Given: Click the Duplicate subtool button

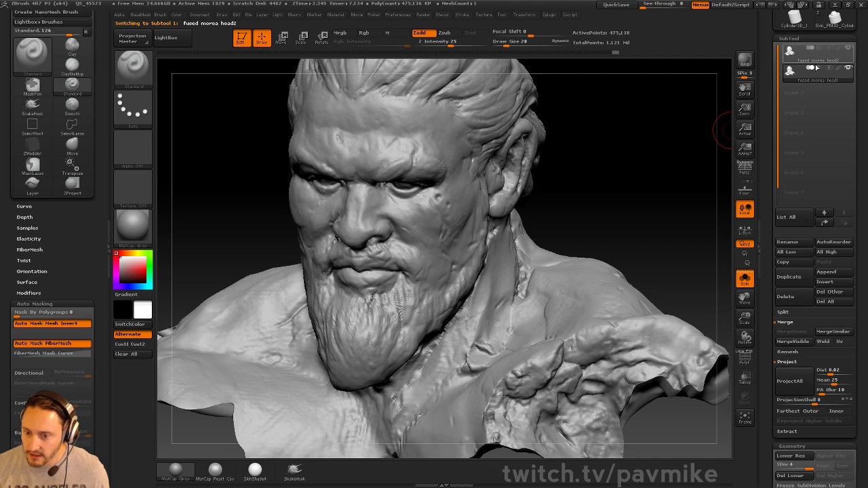Looking at the screenshot, I should pos(795,277).
